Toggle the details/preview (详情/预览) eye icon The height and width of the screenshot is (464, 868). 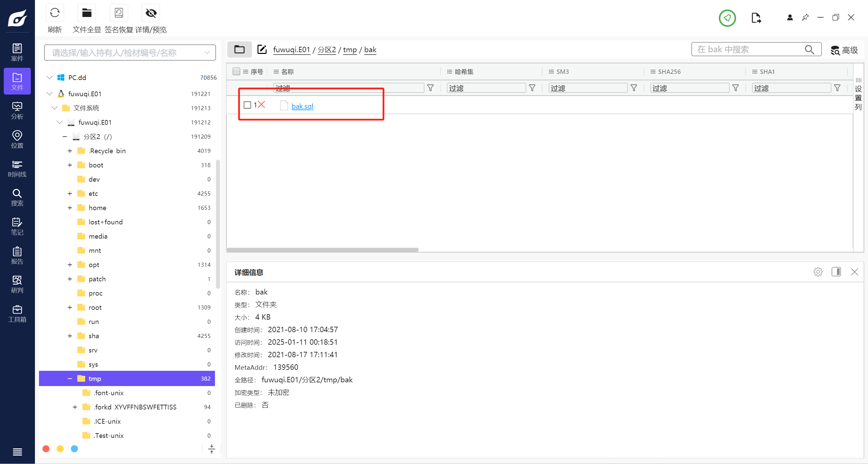click(x=151, y=13)
